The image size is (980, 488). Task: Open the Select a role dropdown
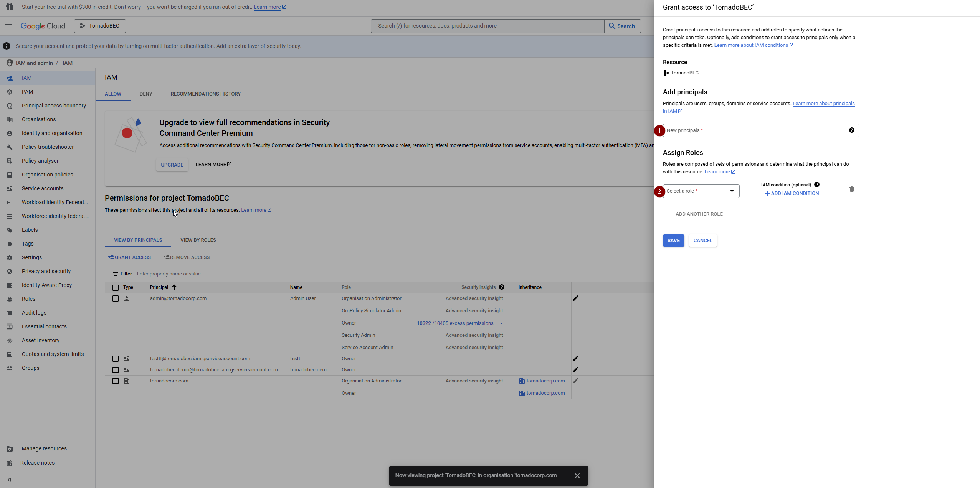pos(701,191)
